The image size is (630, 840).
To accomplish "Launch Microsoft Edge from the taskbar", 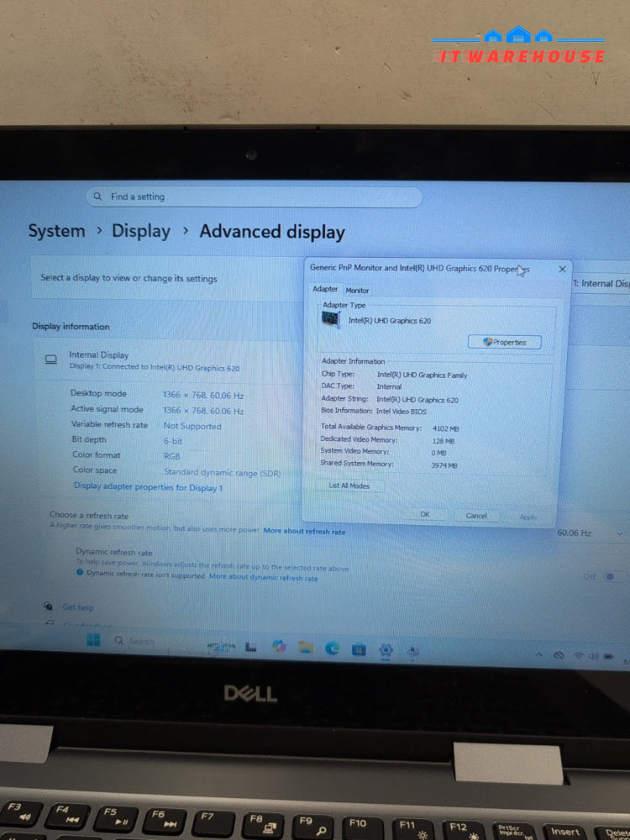I will click(x=332, y=648).
